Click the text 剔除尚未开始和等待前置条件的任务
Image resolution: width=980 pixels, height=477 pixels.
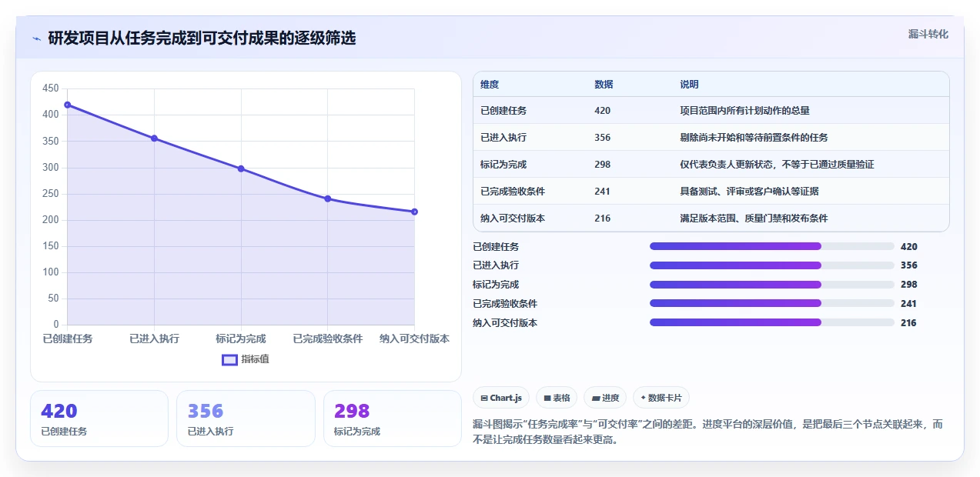click(754, 138)
